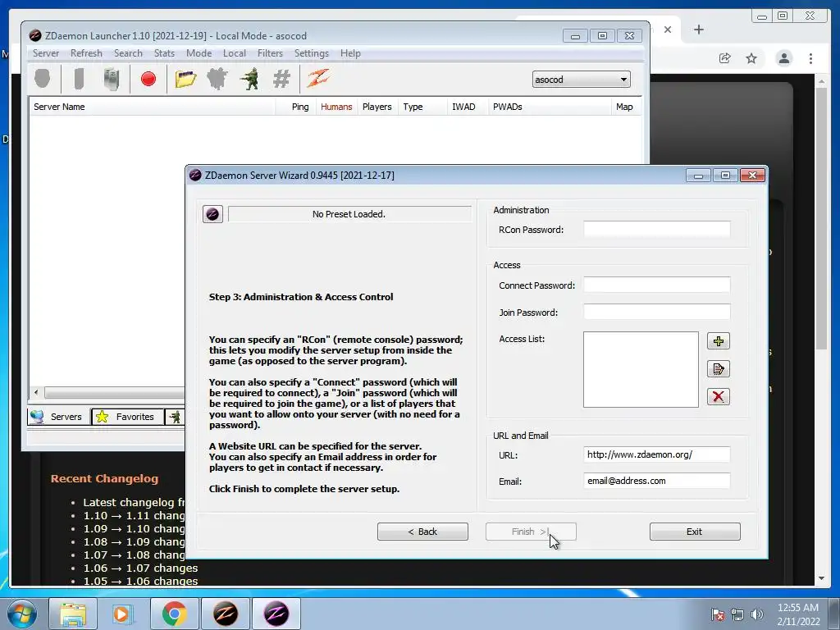Click the preset Z icon button in wizard
This screenshot has width=840, height=630.
[212, 214]
